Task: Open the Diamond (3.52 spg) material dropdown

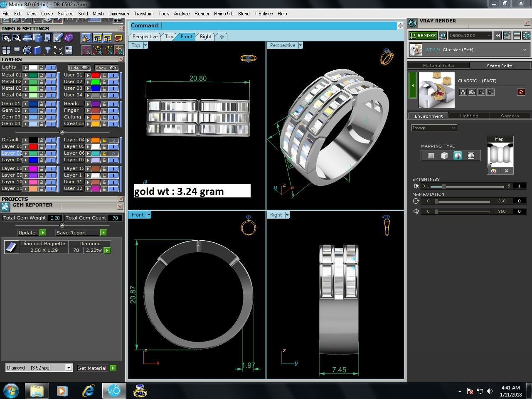Action: (39, 368)
